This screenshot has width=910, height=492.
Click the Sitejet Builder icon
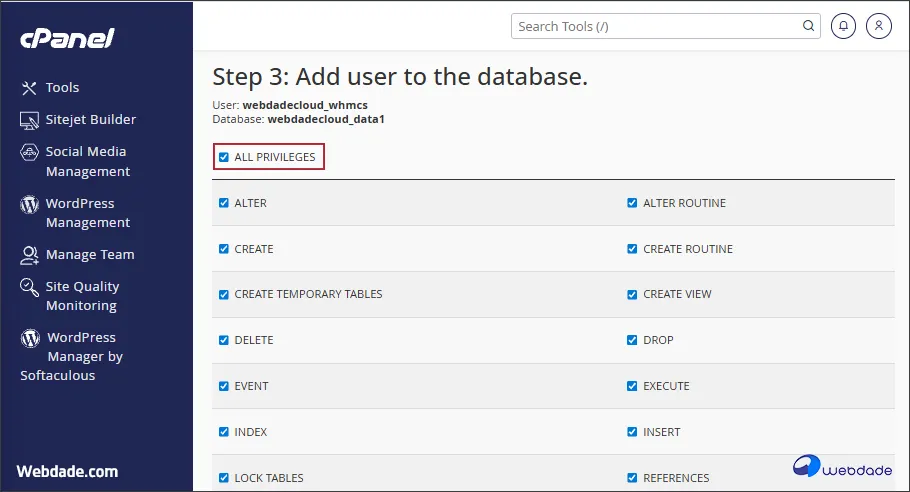(x=29, y=120)
